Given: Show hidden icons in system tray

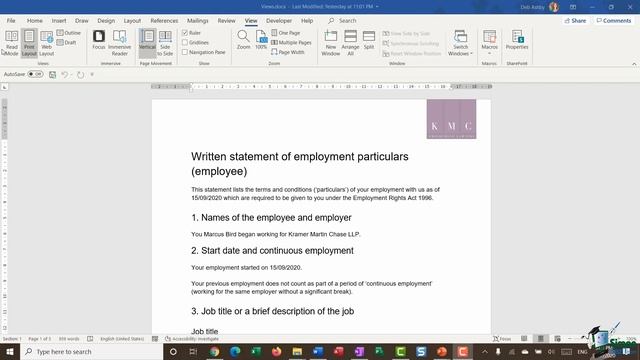Looking at the screenshot, I should (x=484, y=351).
